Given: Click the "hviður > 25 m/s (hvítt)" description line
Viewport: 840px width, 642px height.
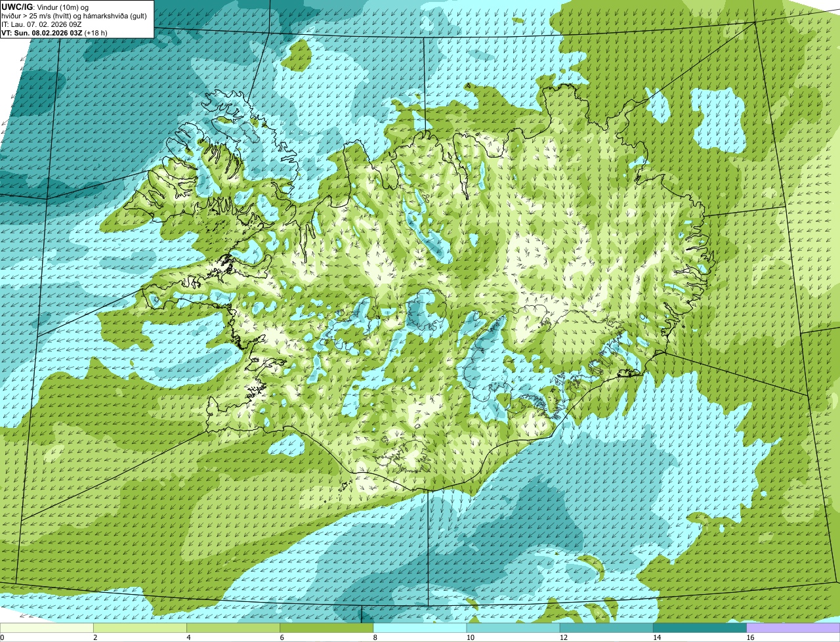Looking at the screenshot, I should [x=74, y=16].
